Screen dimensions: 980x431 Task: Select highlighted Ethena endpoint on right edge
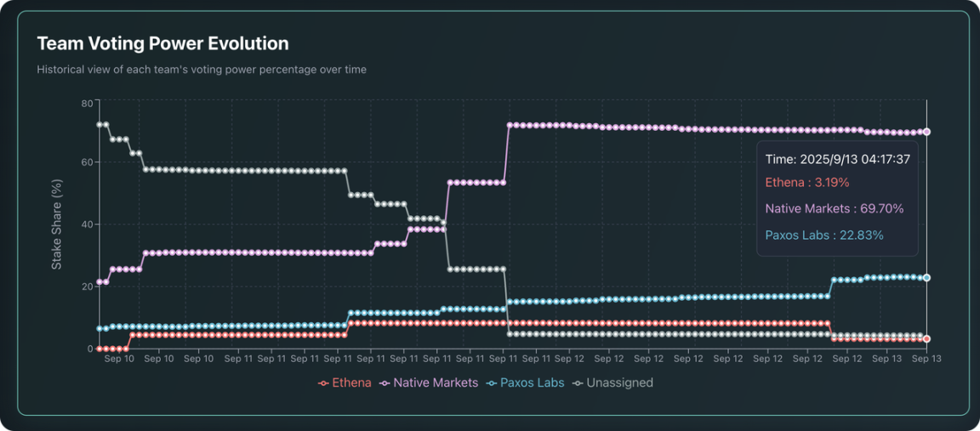tap(926, 338)
